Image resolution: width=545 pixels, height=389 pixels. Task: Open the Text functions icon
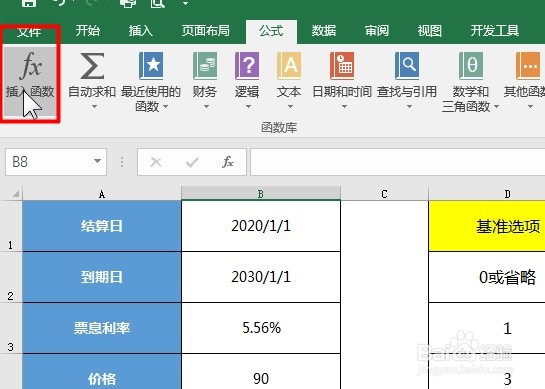pos(289,66)
